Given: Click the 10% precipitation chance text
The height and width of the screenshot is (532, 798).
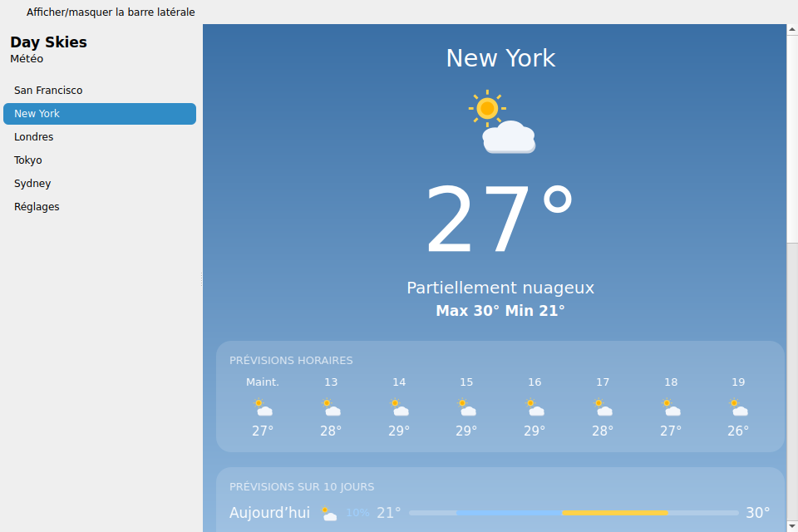Looking at the screenshot, I should [357, 513].
